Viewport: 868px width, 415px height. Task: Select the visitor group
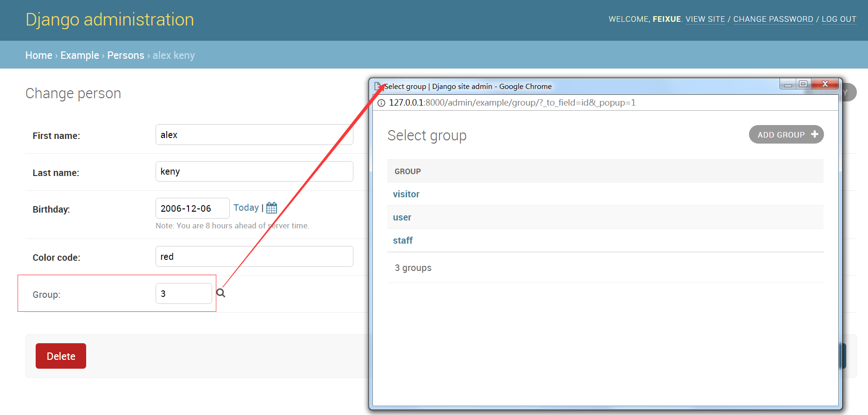[406, 194]
